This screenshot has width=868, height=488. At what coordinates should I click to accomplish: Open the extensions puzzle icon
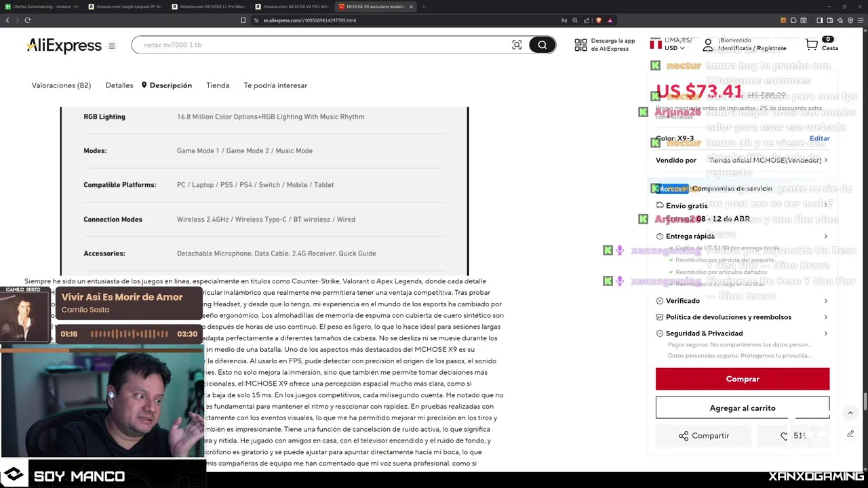(x=793, y=20)
